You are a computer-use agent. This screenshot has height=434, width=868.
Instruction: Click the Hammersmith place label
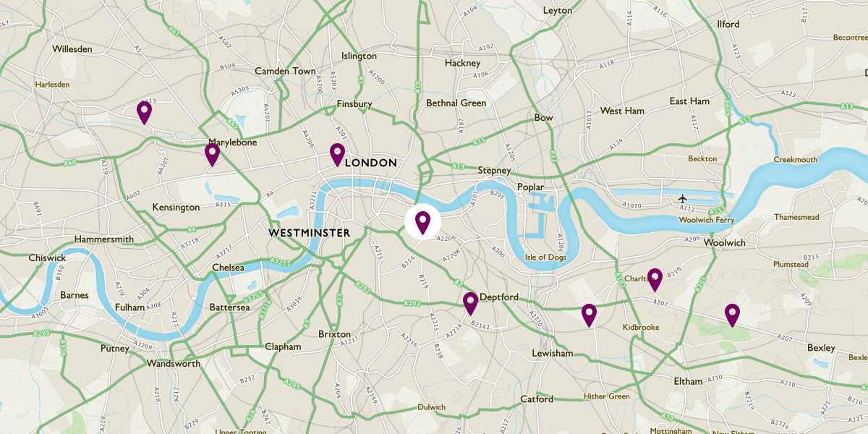(x=103, y=239)
